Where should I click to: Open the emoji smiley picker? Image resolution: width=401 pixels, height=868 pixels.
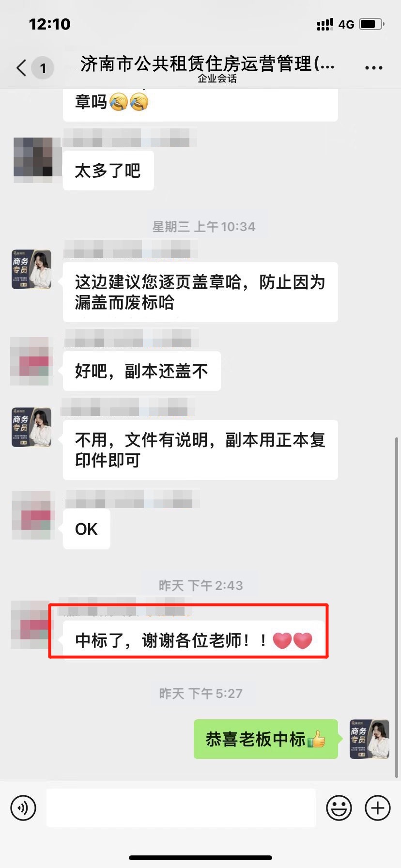point(339,808)
